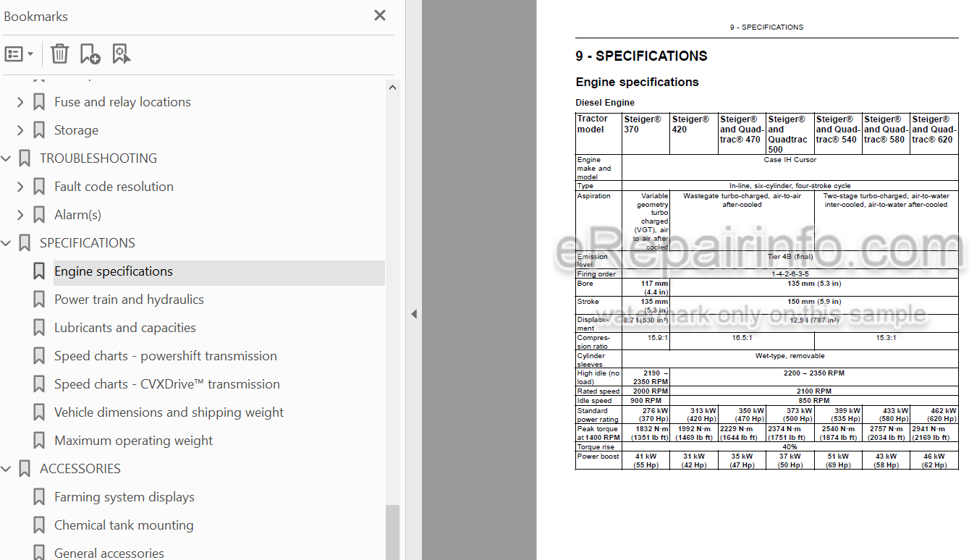Click the bookmark icon beside Alarm(s)
The height and width of the screenshot is (560, 969).
[x=39, y=215]
